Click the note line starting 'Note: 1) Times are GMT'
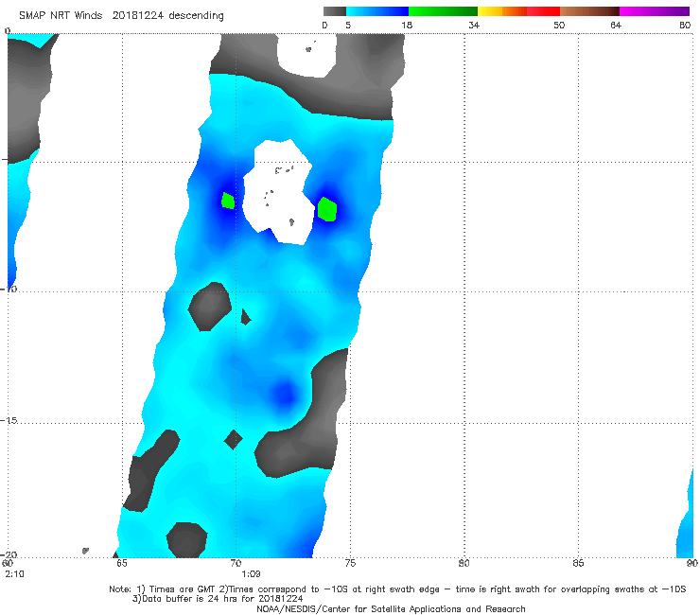700x615 pixels. point(397,589)
